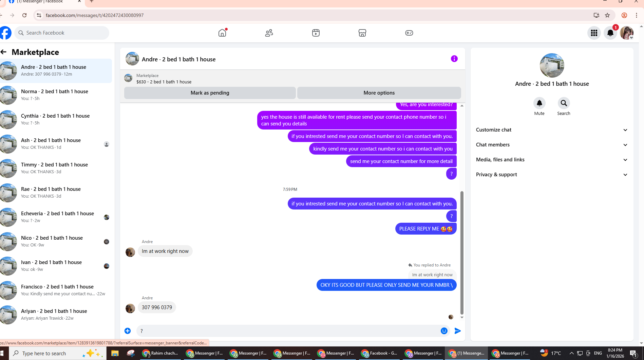Show hidden system tray icons chevron
The width and height of the screenshot is (644, 360).
click(571, 353)
